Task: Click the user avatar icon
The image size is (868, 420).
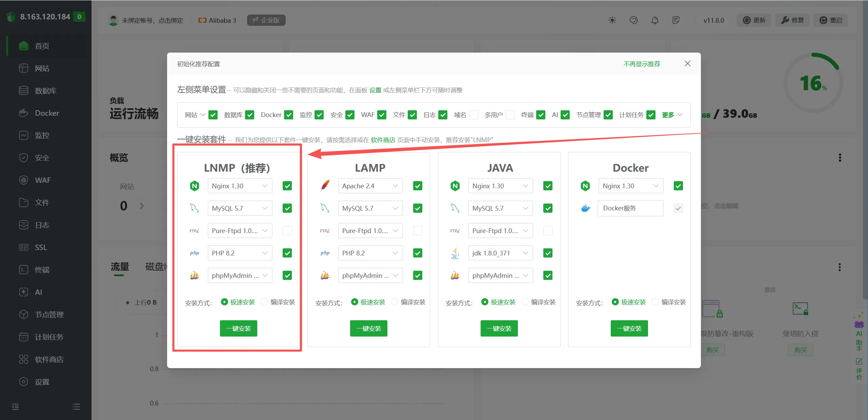Action: click(113, 20)
